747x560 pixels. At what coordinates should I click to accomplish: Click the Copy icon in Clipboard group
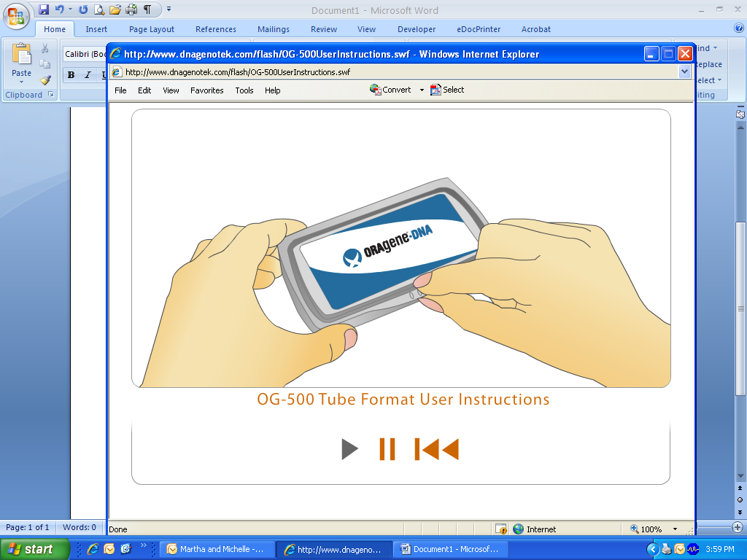click(x=44, y=64)
